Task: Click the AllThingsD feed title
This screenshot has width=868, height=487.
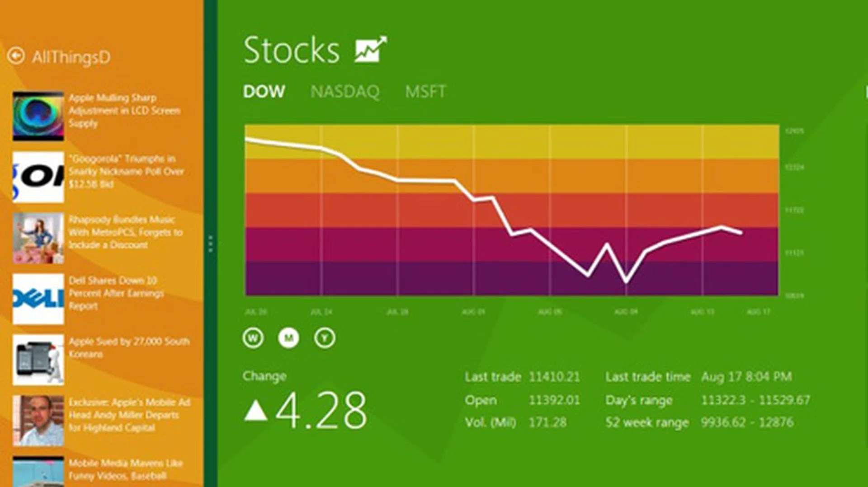Action: pyautogui.click(x=71, y=57)
